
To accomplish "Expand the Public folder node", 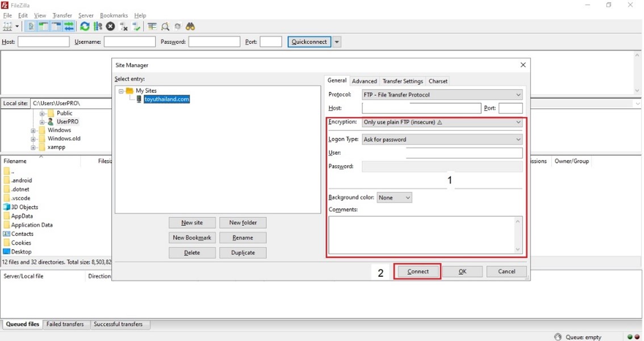I will coord(42,113).
